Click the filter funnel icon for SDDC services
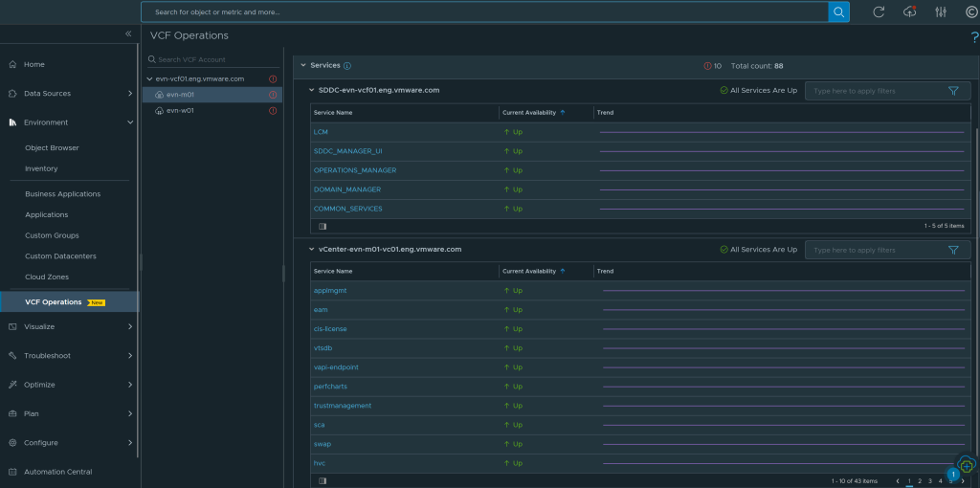This screenshot has width=980, height=488. point(953,91)
